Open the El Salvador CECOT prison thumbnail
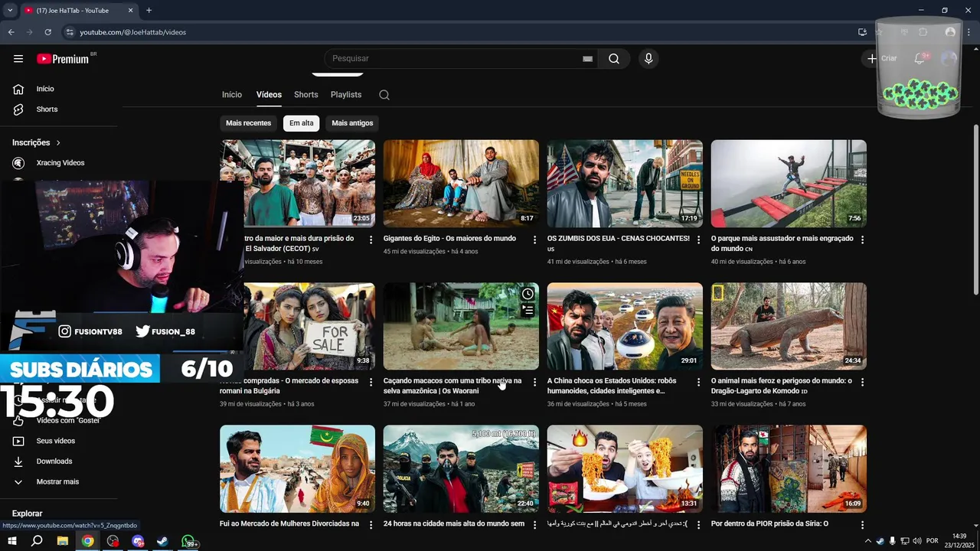This screenshot has height=551, width=980. coord(298,183)
